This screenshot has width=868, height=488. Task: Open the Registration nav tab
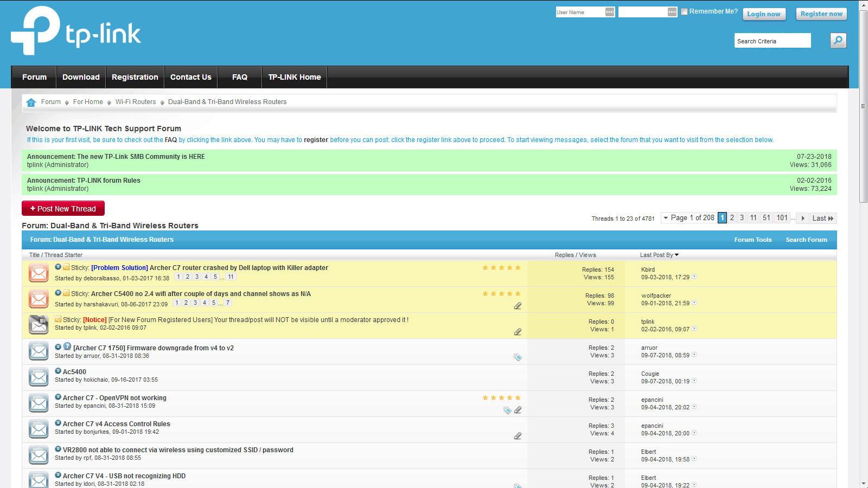(x=135, y=77)
